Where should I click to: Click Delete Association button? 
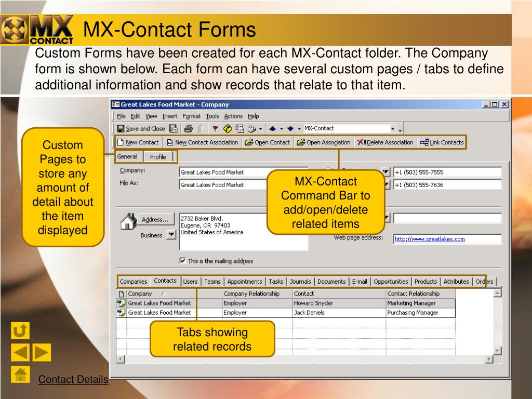tap(385, 142)
